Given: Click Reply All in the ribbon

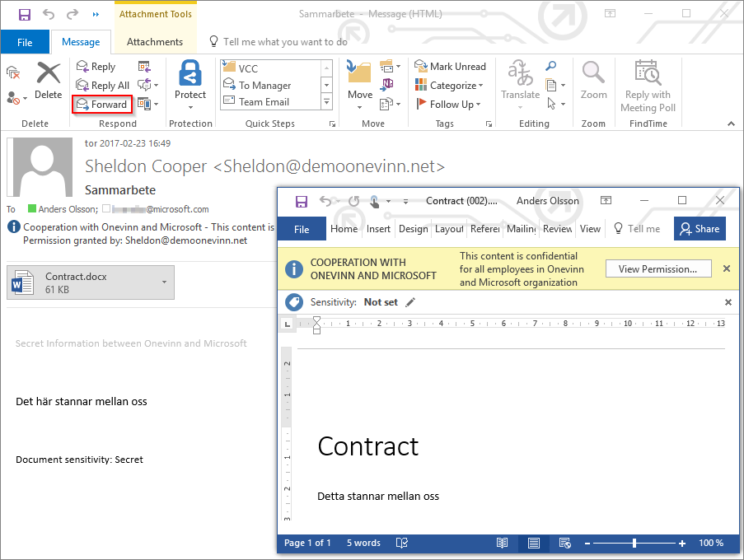Looking at the screenshot, I should pyautogui.click(x=102, y=86).
